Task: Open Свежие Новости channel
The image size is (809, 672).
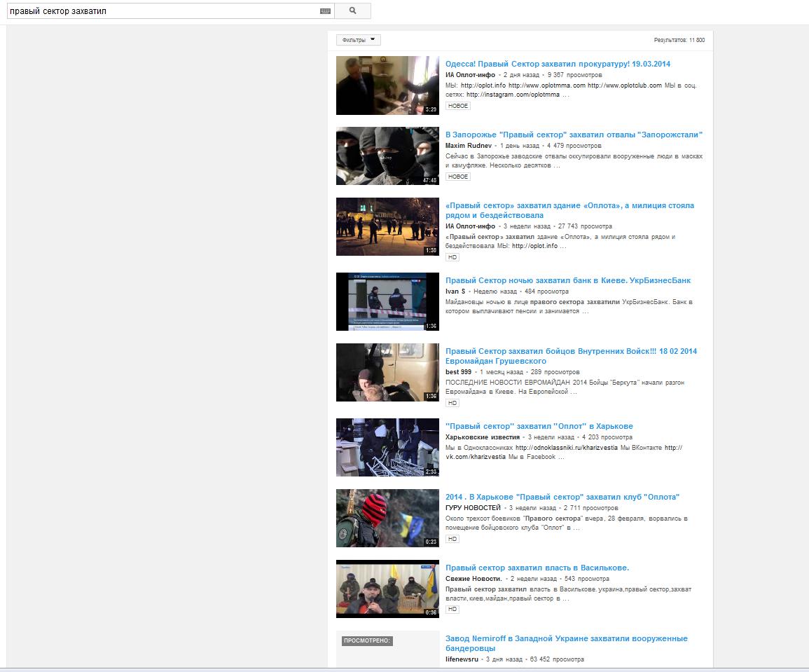Action: pos(473,578)
